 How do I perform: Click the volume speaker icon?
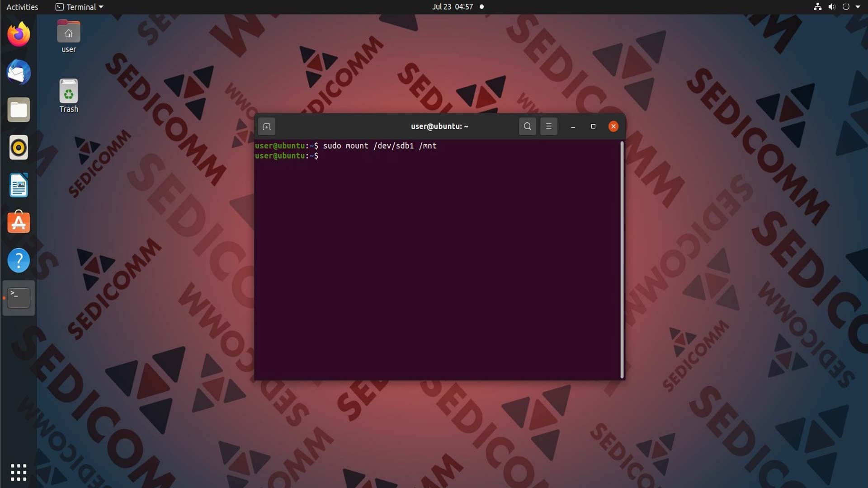(832, 7)
